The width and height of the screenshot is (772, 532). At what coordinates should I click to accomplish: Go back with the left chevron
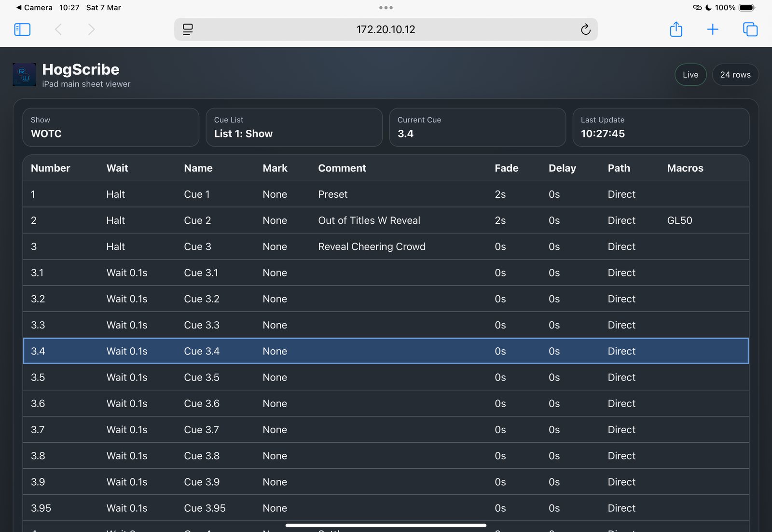[58, 29]
